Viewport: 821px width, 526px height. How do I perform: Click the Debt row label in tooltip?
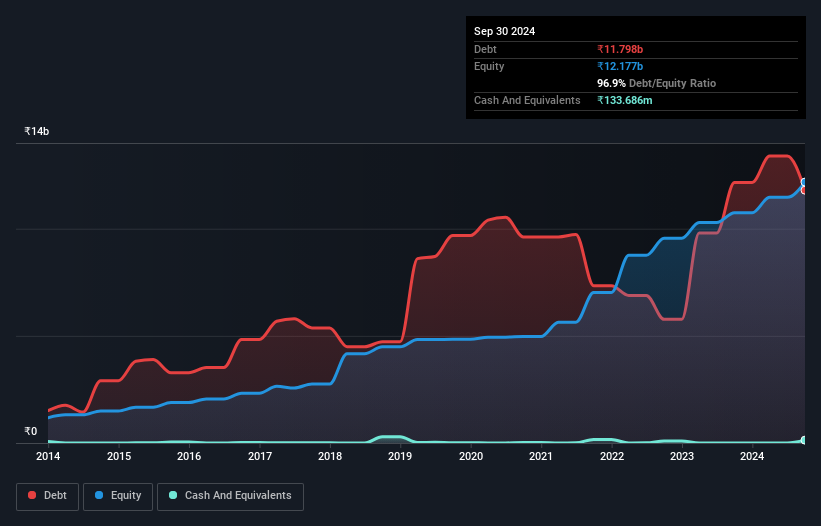(x=485, y=49)
